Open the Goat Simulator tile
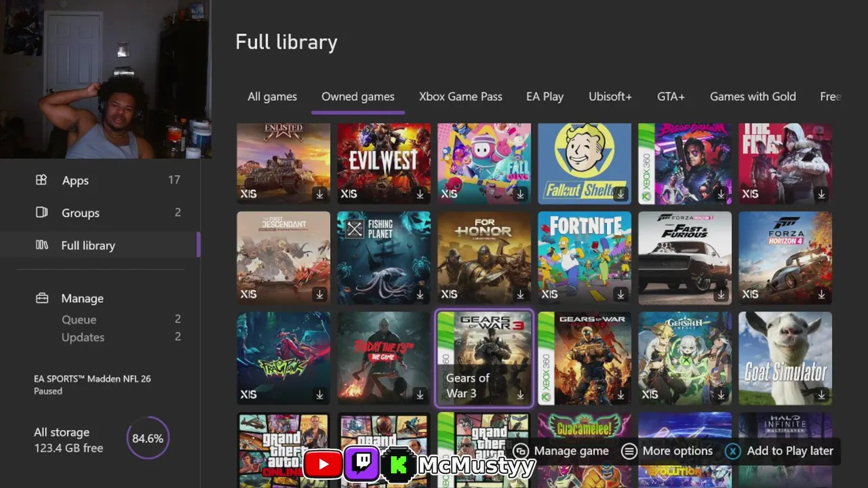Screen dimensions: 868x488 785,358
